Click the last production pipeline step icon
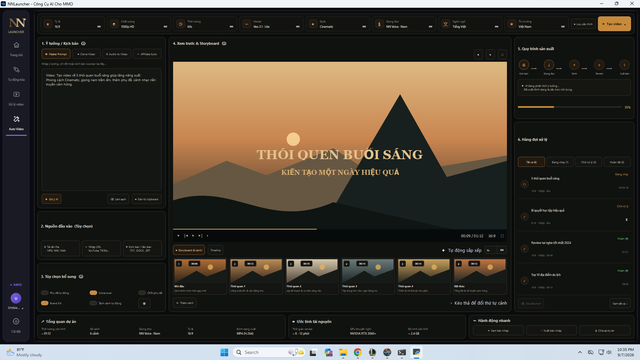Viewport: 640px width, 360px height. tap(624, 64)
